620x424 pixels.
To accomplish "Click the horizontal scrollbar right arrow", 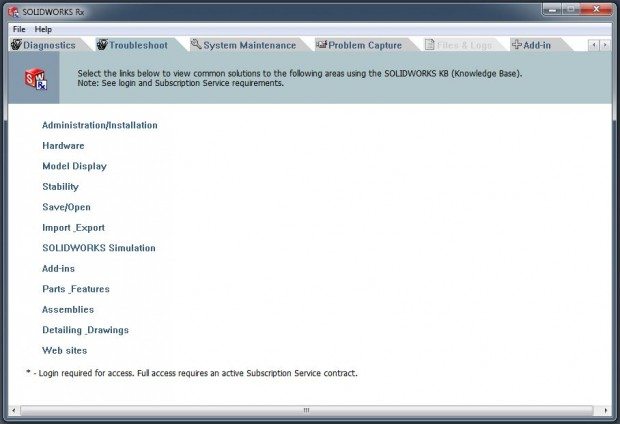I will point(605,410).
